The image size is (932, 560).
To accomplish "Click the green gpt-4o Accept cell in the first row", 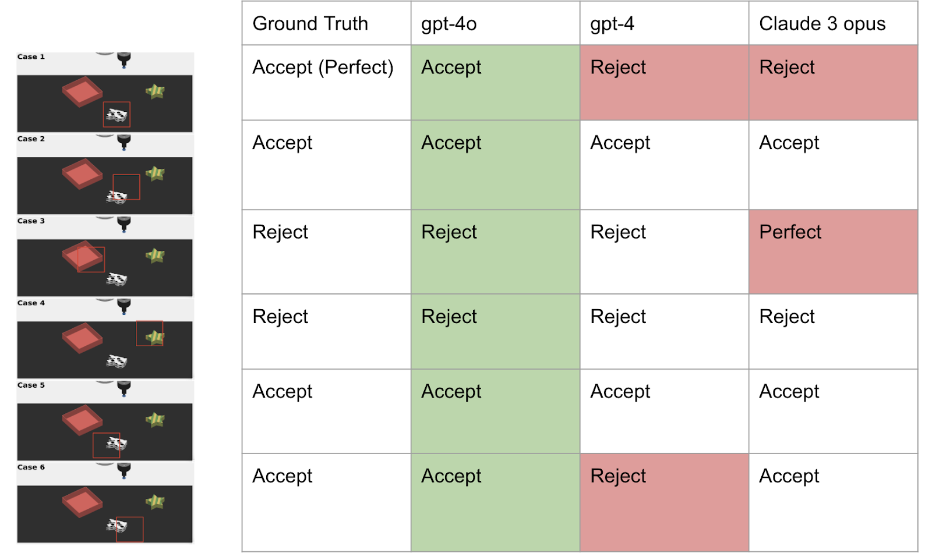I will coord(495,82).
